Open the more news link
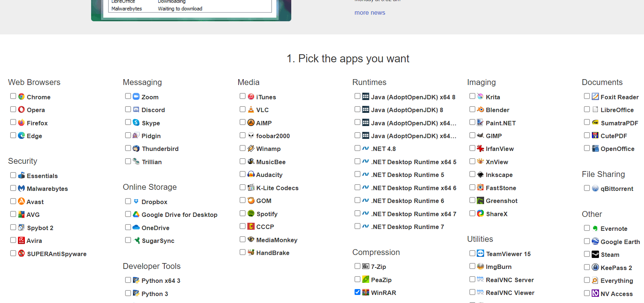 [x=370, y=12]
